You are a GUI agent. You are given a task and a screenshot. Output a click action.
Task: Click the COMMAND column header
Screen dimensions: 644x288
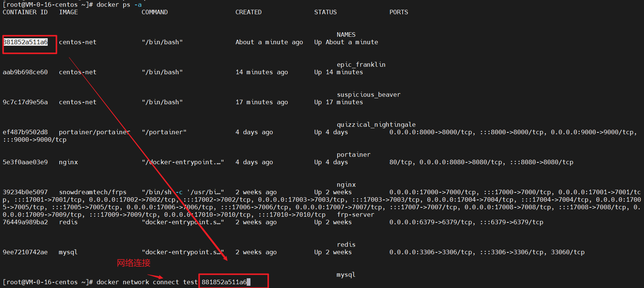[x=155, y=12]
